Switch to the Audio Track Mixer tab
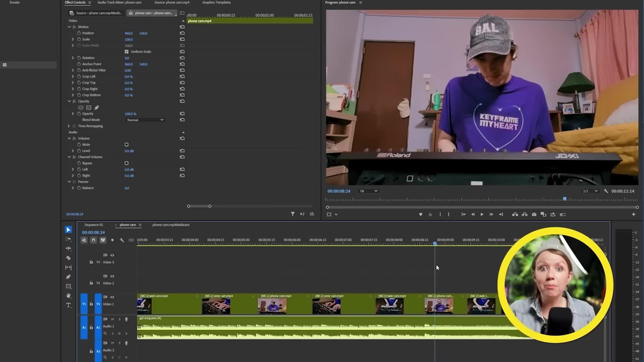 point(119,3)
